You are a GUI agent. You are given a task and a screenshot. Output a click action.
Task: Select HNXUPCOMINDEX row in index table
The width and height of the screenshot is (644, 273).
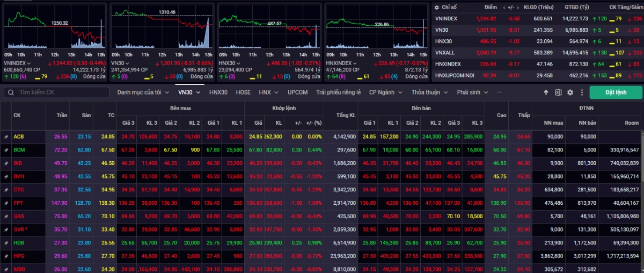pyautogui.click(x=538, y=75)
